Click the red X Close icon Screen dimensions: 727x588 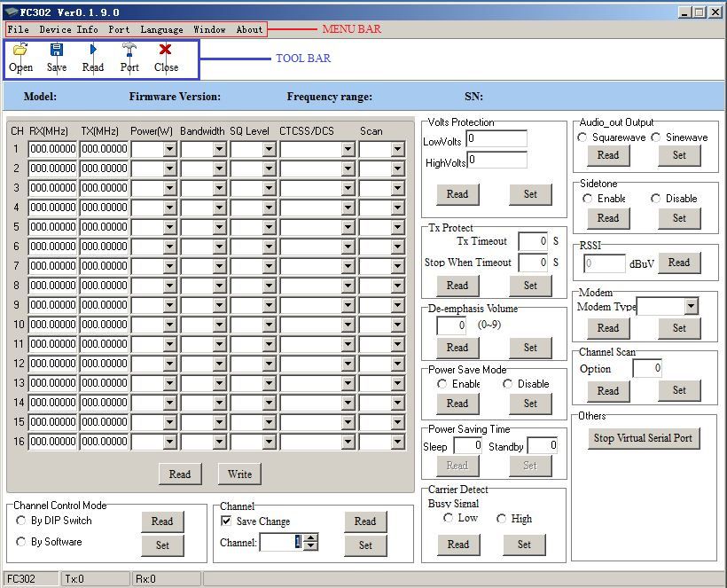[x=166, y=49]
